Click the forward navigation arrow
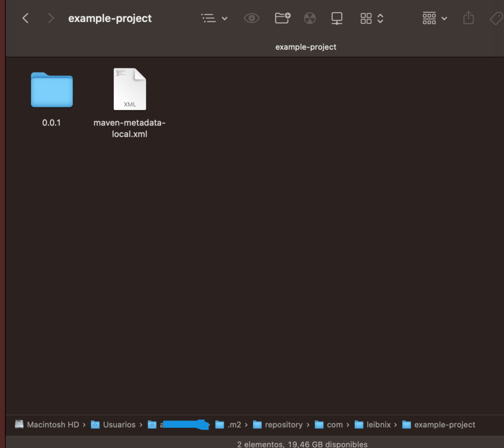The width and height of the screenshot is (504, 448). coord(51,19)
